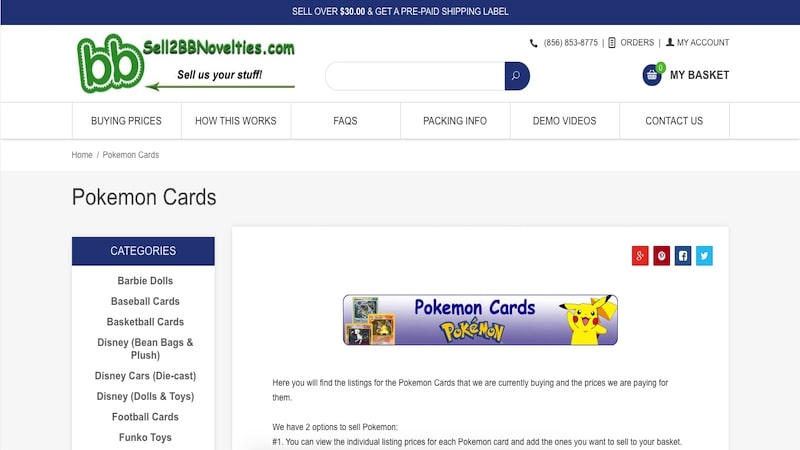Click the green bb logo
The width and height of the screenshot is (800, 450).
point(110,64)
